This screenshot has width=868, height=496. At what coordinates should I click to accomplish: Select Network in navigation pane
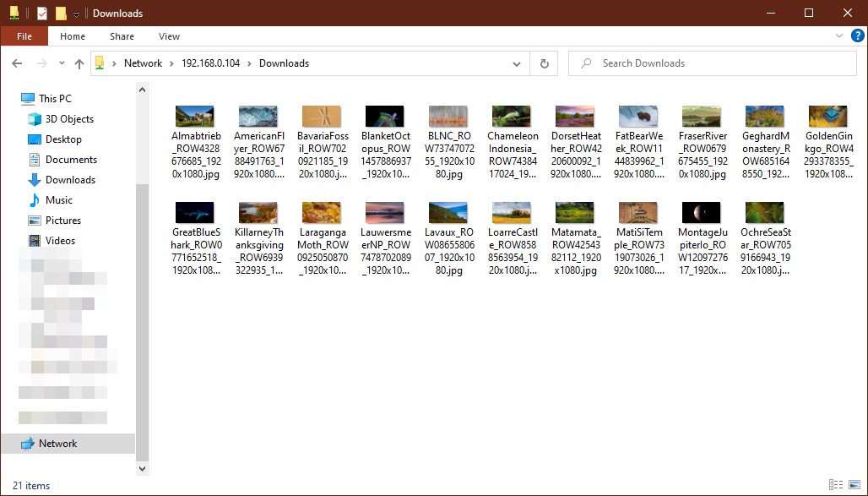(x=57, y=444)
